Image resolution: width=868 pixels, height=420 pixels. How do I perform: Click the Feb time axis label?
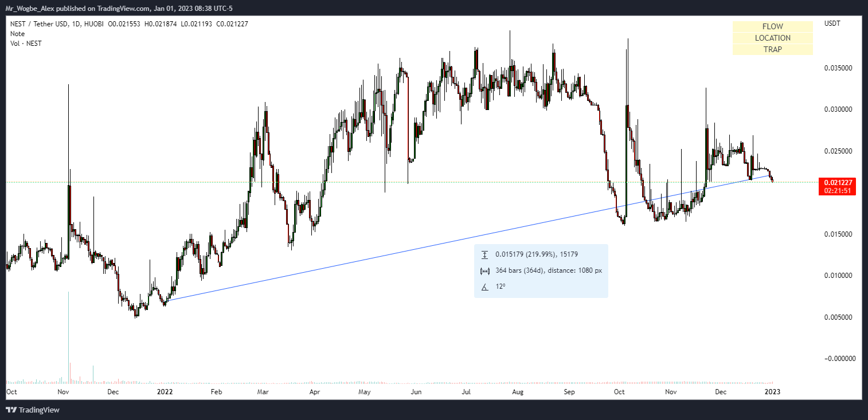click(x=217, y=392)
